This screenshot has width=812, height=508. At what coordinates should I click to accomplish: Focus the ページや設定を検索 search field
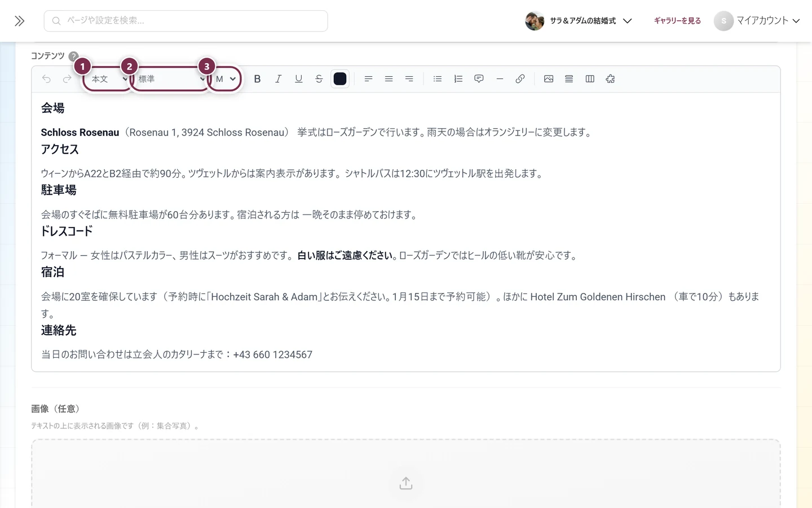(x=186, y=21)
